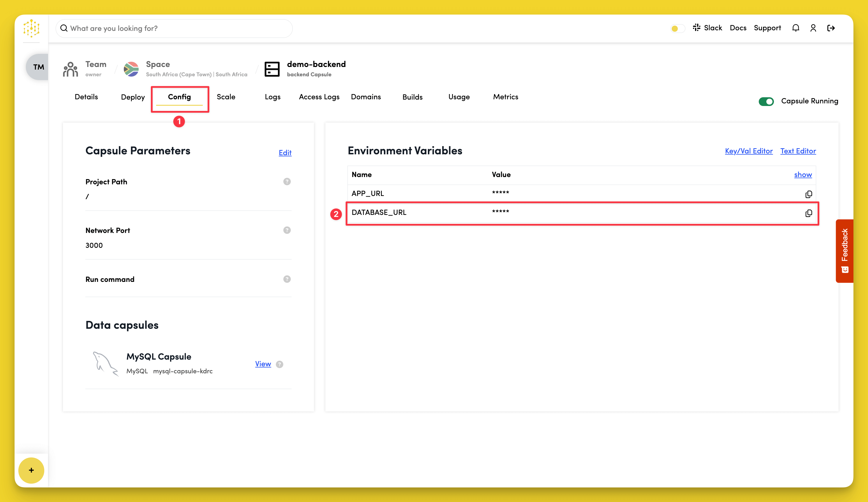Toggle the dark mode switch

click(x=677, y=28)
